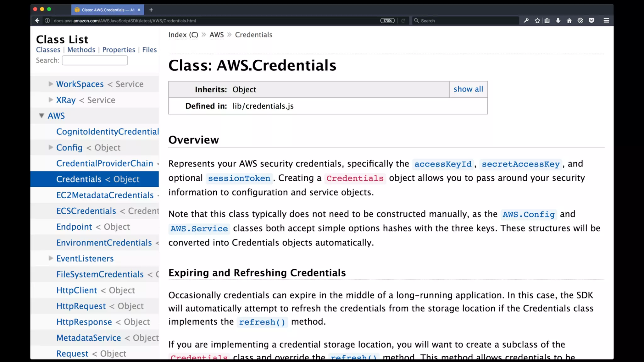Open the downloads arrow icon
Screen dimensions: 644x362
(558, 21)
